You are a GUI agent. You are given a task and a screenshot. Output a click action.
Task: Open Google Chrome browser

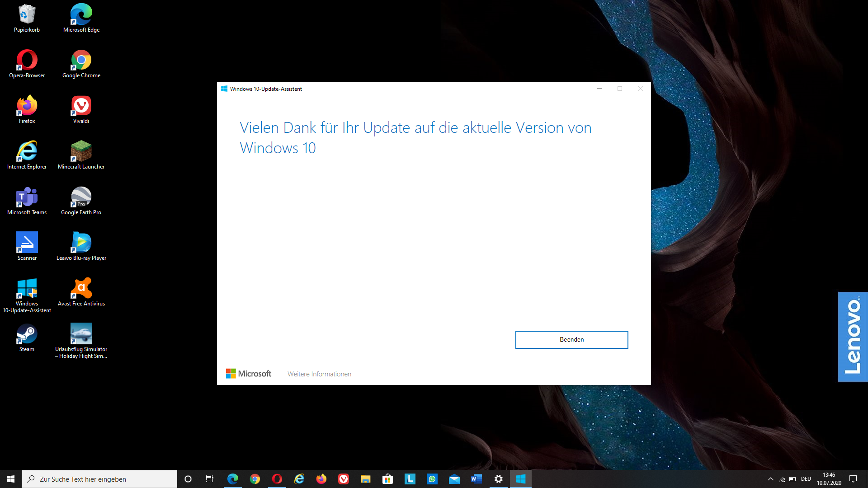pos(80,60)
